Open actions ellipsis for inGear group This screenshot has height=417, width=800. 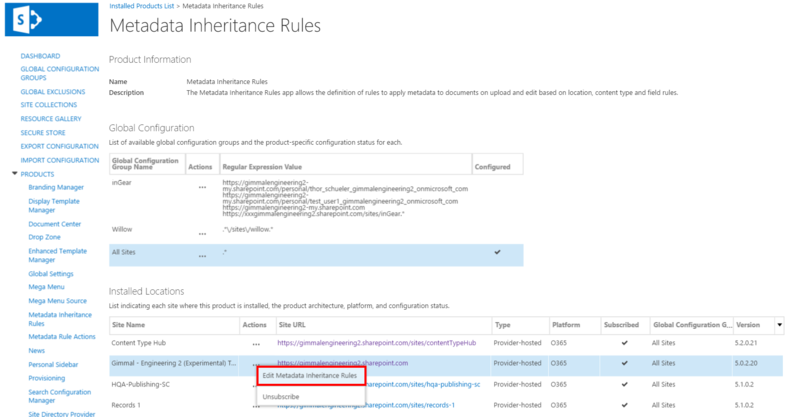[203, 187]
